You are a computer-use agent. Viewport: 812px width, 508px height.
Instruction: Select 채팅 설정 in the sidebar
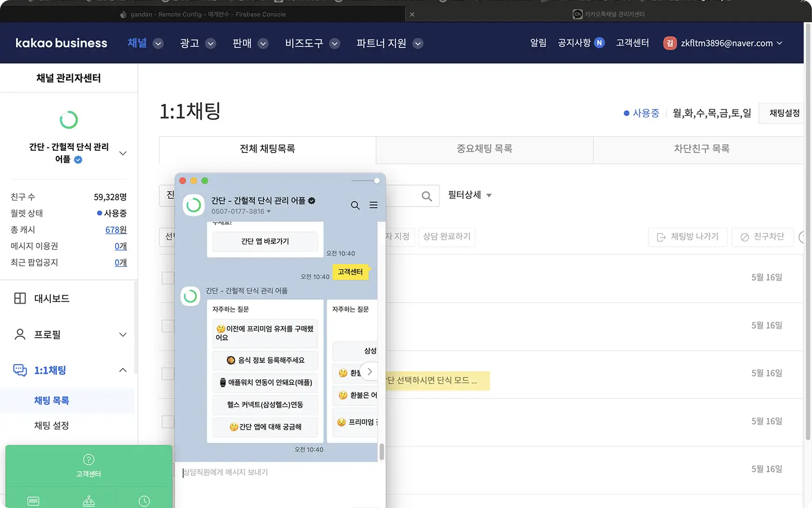[x=52, y=426]
